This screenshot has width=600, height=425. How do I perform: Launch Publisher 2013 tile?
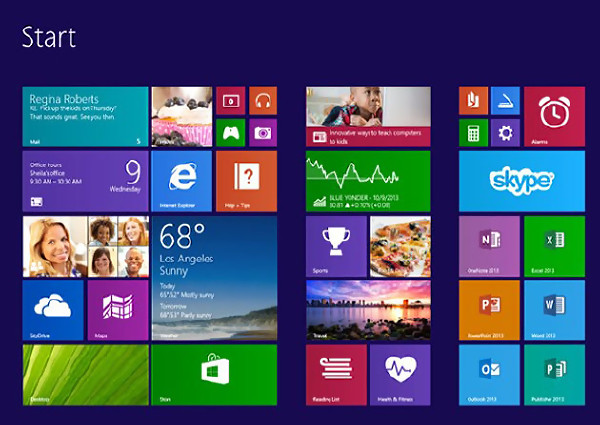554,375
